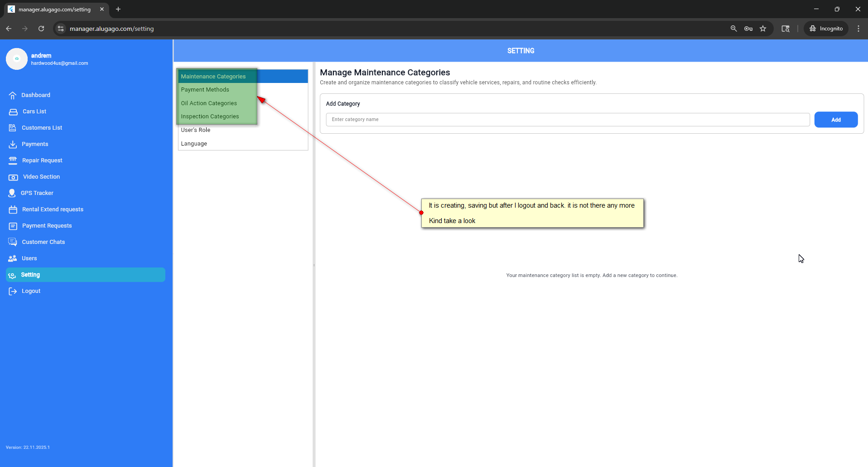Go to the Repair Request page
This screenshot has width=868, height=467.
click(42, 161)
